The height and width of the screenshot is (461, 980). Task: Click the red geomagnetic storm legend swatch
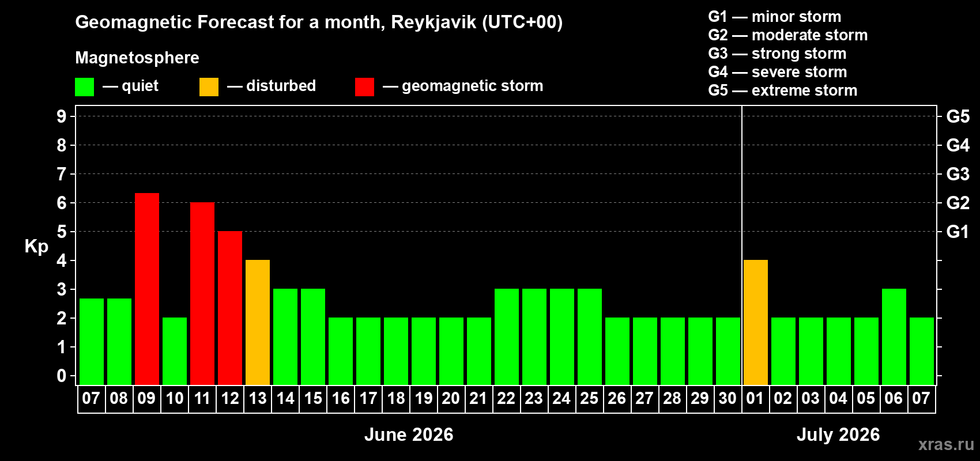click(x=364, y=87)
